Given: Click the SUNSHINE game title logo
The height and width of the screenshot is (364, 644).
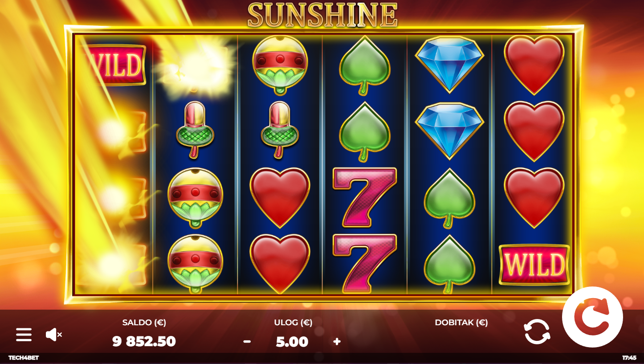Looking at the screenshot, I should (322, 15).
